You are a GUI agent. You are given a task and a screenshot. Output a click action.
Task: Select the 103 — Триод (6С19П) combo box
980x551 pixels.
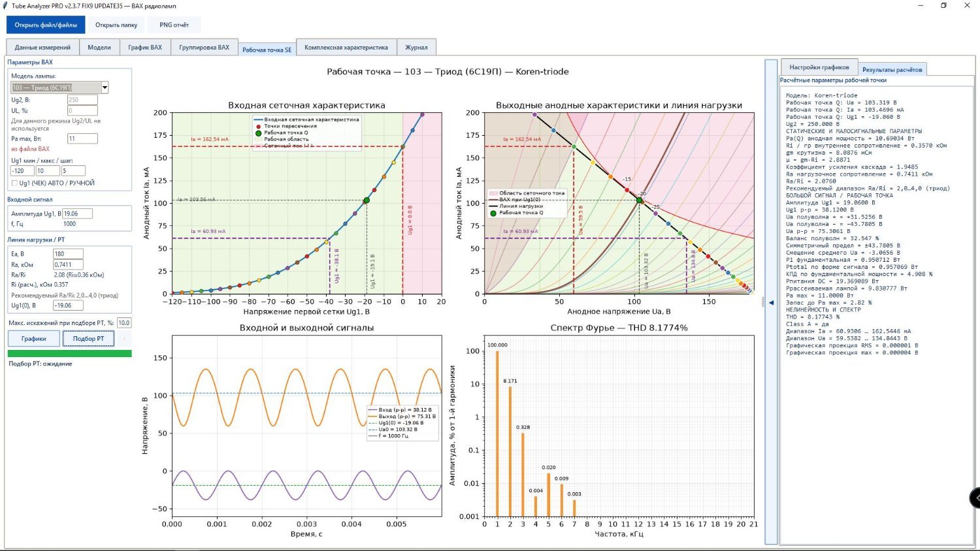click(x=59, y=87)
